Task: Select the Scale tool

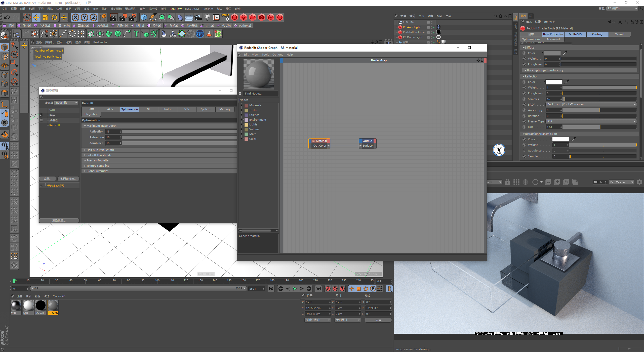Action: click(x=45, y=17)
